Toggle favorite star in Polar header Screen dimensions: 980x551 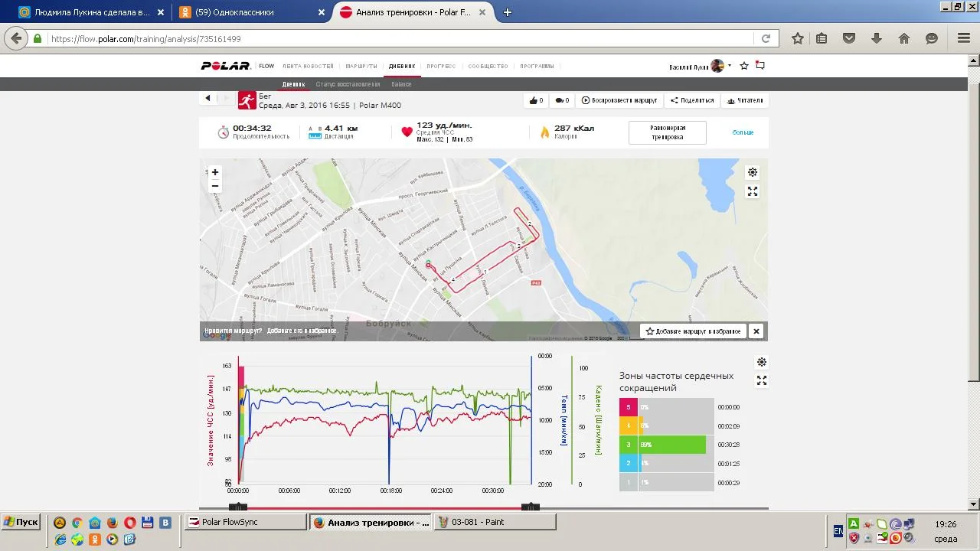point(744,66)
